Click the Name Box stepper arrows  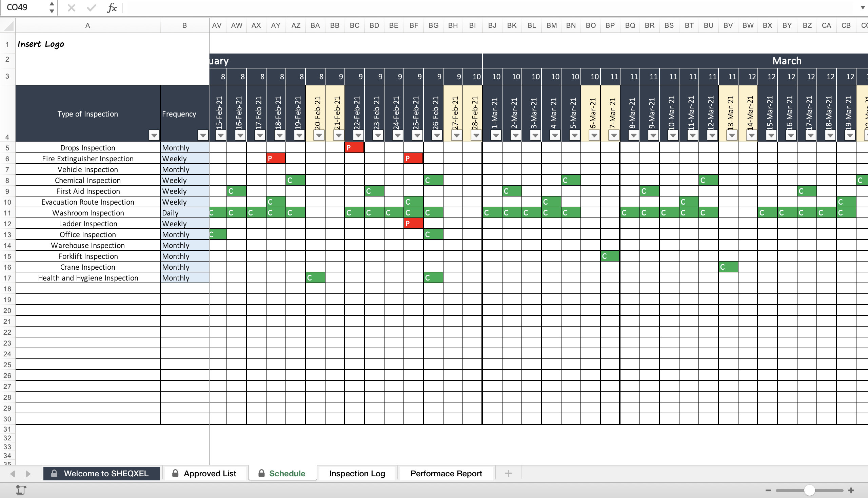click(52, 7)
